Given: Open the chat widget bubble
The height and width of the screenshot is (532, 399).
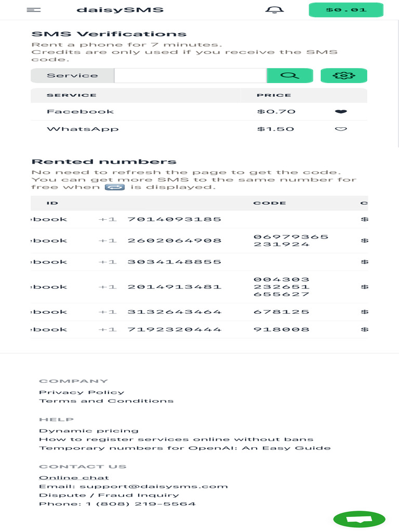Looking at the screenshot, I should pyautogui.click(x=359, y=519).
